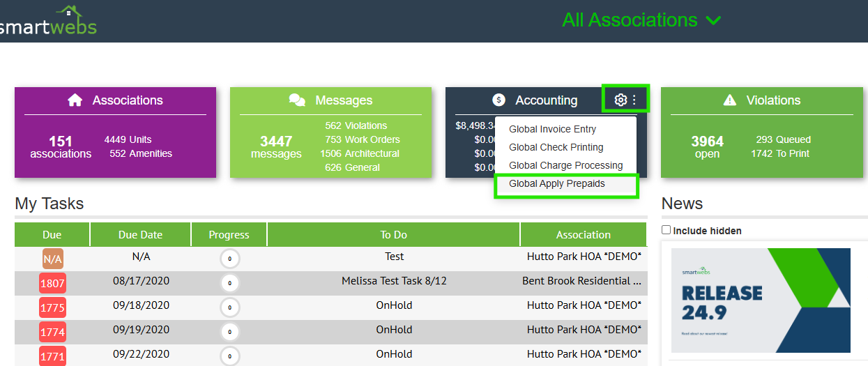Click the Messages chat bubbles icon

coord(297,100)
